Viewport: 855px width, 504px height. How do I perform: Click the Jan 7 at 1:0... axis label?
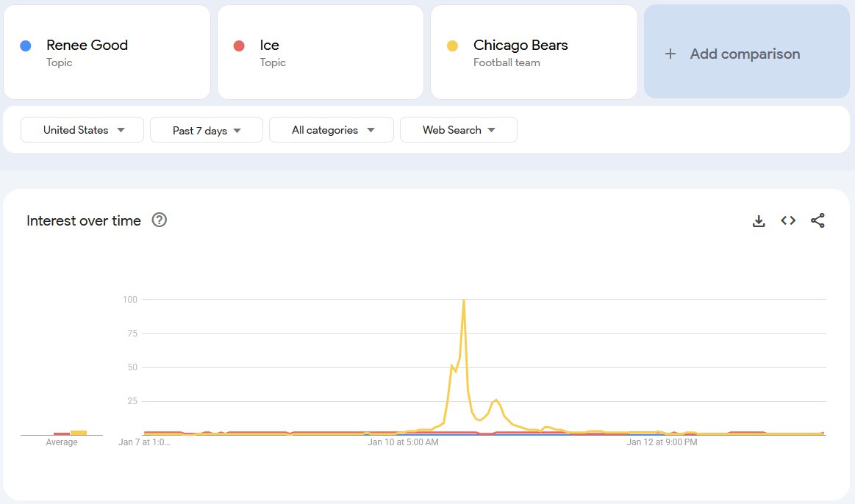(x=144, y=442)
